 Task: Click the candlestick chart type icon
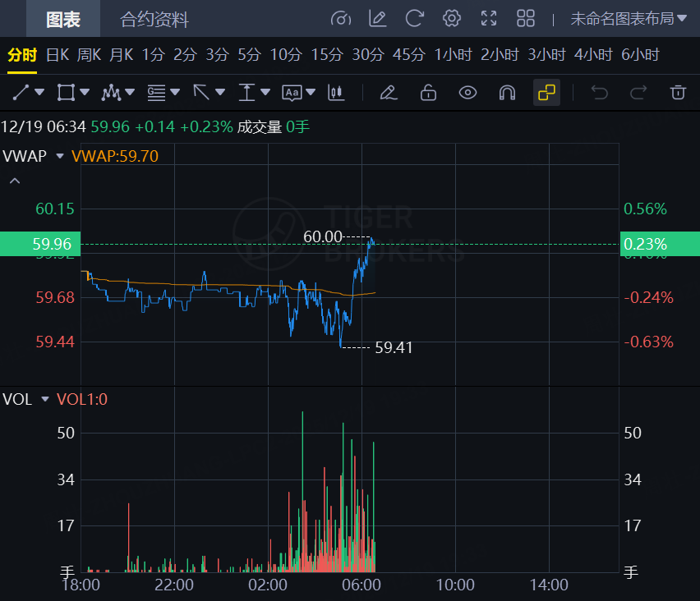coord(335,93)
